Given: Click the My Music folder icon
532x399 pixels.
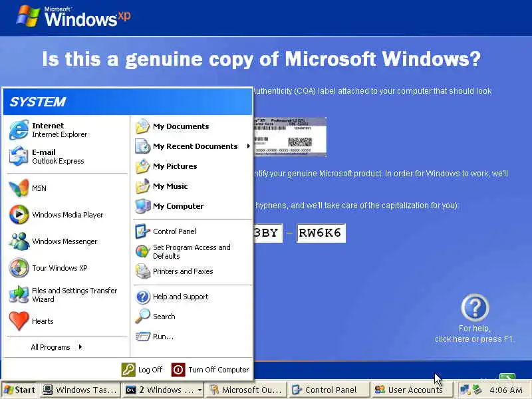Looking at the screenshot, I should [142, 186].
